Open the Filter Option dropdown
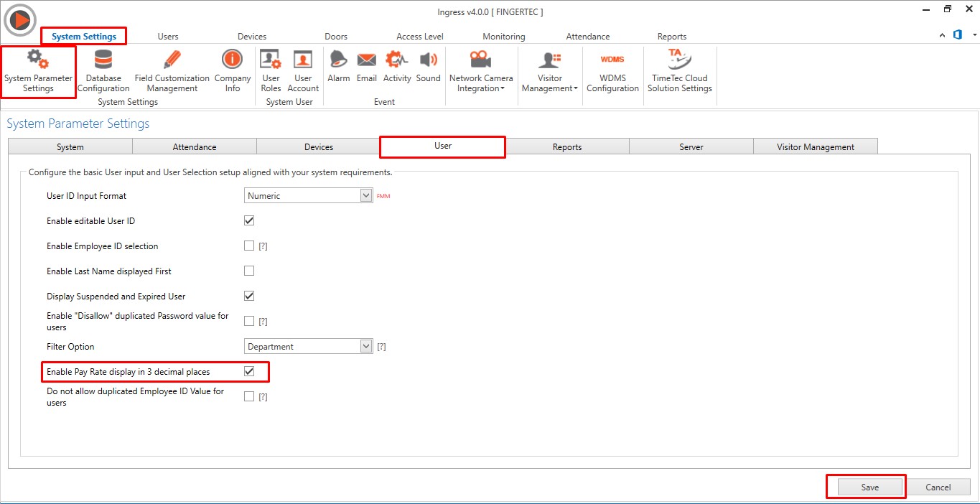The height and width of the screenshot is (504, 980). pyautogui.click(x=308, y=346)
